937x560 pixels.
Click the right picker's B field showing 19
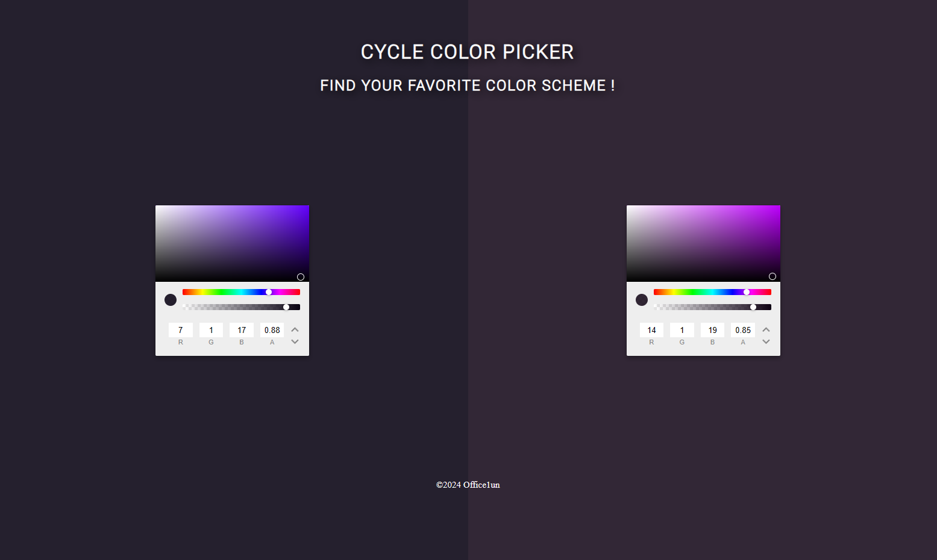coord(713,330)
